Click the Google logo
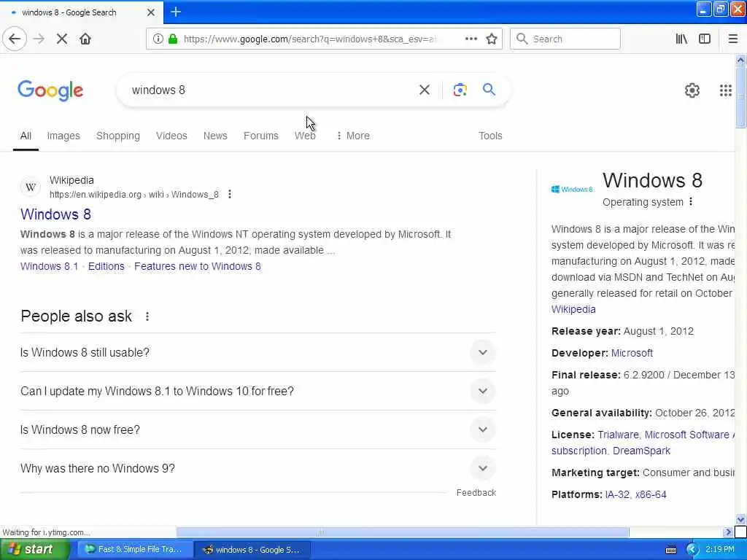 coord(50,90)
